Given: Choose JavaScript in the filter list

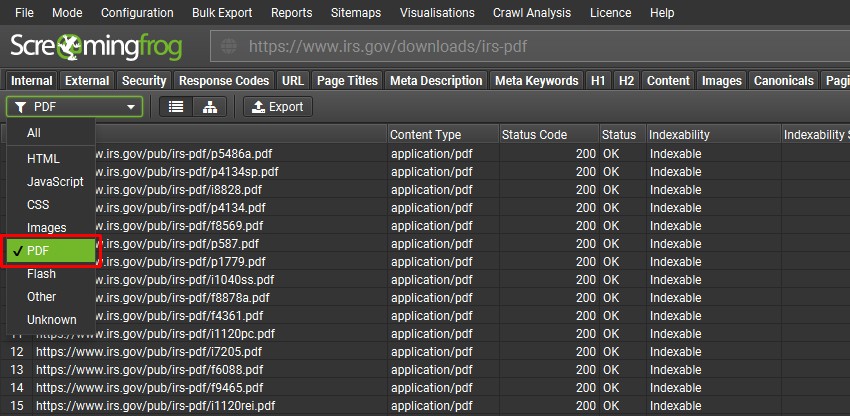Looking at the screenshot, I should click(51, 182).
